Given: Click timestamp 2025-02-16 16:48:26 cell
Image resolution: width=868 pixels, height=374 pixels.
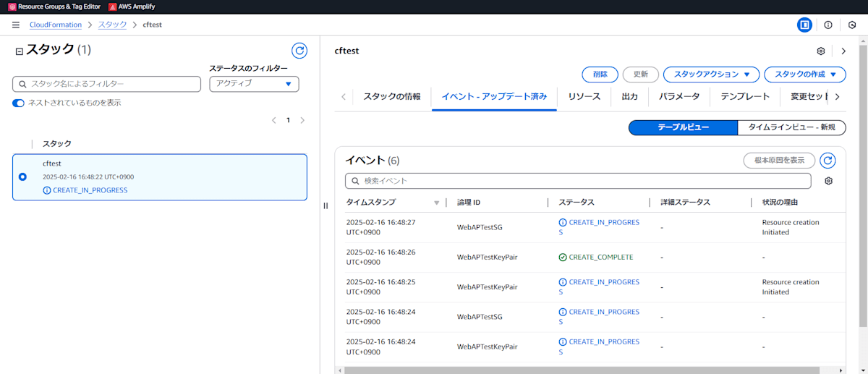Looking at the screenshot, I should point(380,257).
